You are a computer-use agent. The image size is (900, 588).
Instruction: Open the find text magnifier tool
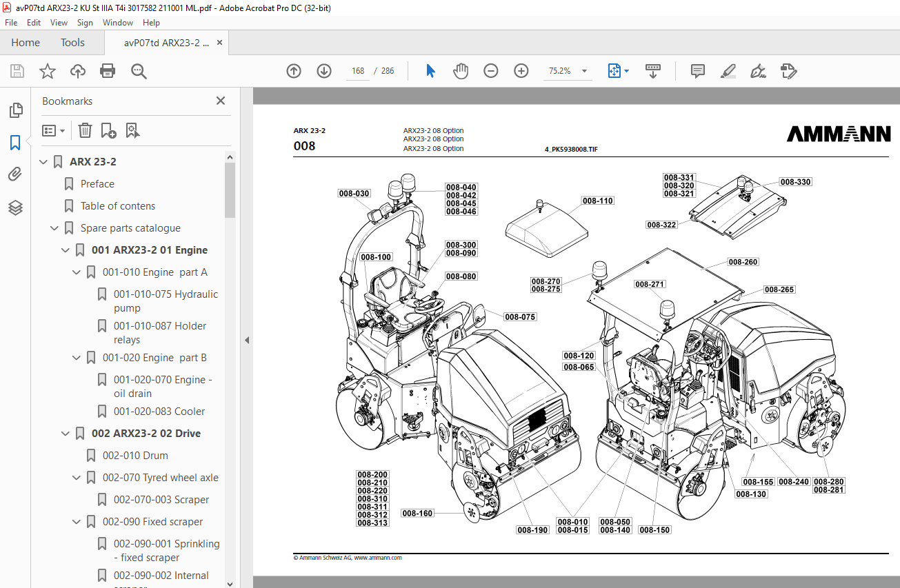(139, 71)
